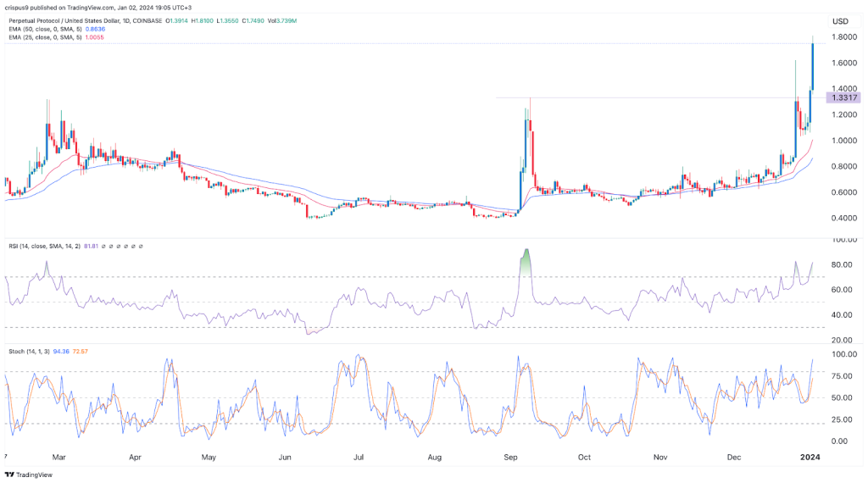
Task: Click the 1.4000 price axis label
Action: pyautogui.click(x=843, y=88)
